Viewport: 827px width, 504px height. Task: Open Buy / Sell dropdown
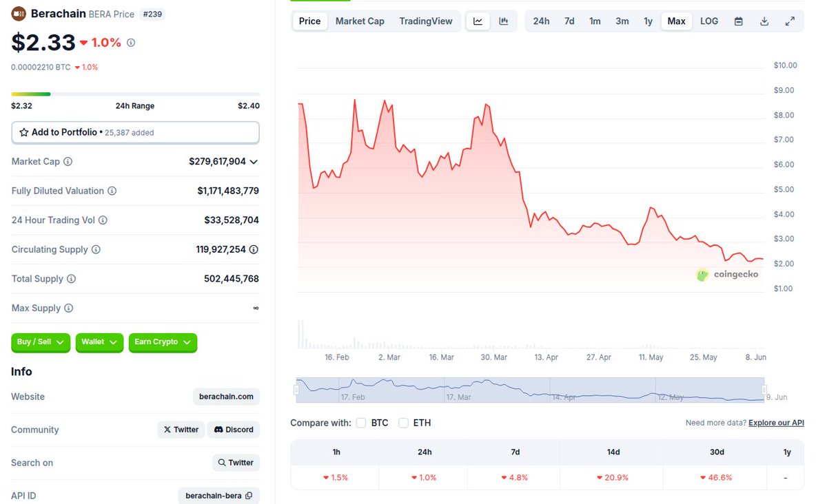pyautogui.click(x=41, y=342)
